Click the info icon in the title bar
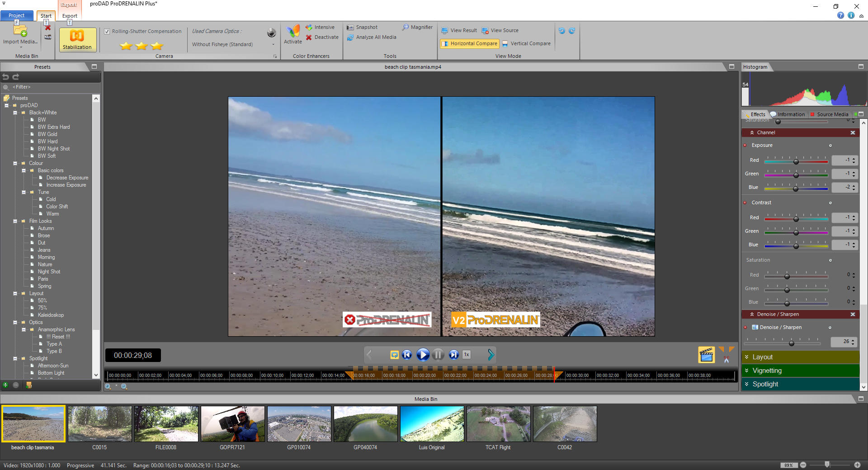The height and width of the screenshot is (470, 868). [851, 15]
